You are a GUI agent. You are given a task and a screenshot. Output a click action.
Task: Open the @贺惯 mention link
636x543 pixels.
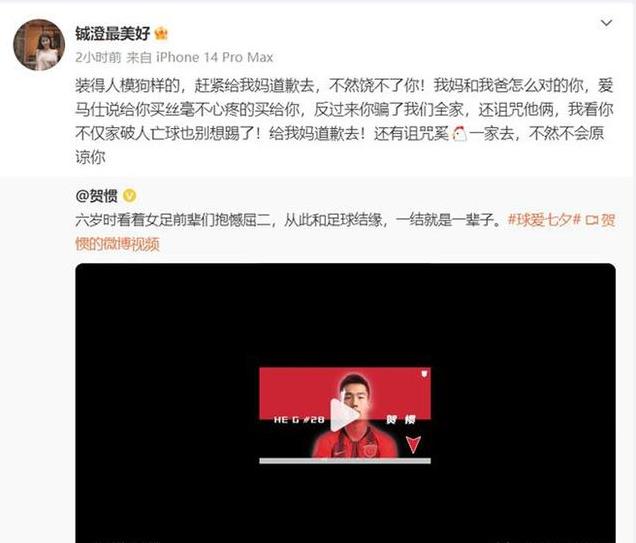(x=97, y=196)
